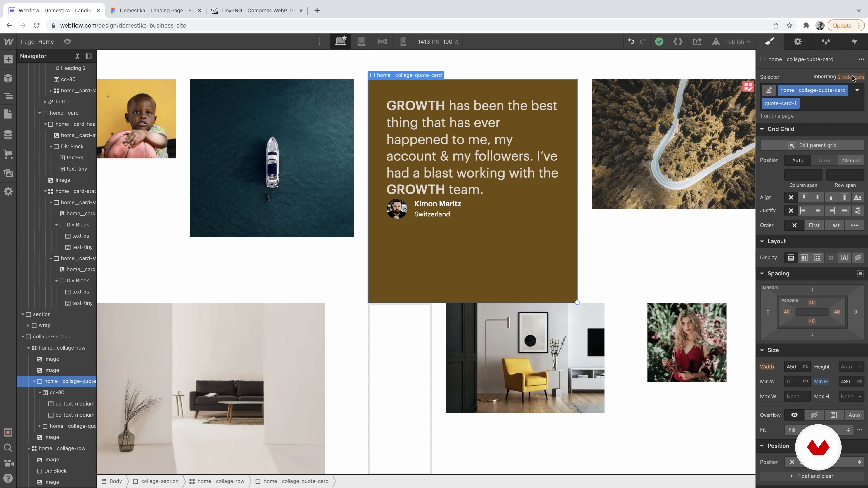This screenshot has width=868, height=488.
Task: Toggle preview mode eye icon
Action: point(67,41)
